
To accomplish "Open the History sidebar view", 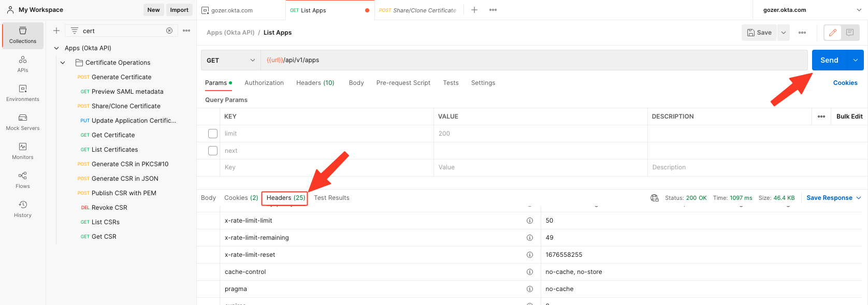I will [23, 209].
